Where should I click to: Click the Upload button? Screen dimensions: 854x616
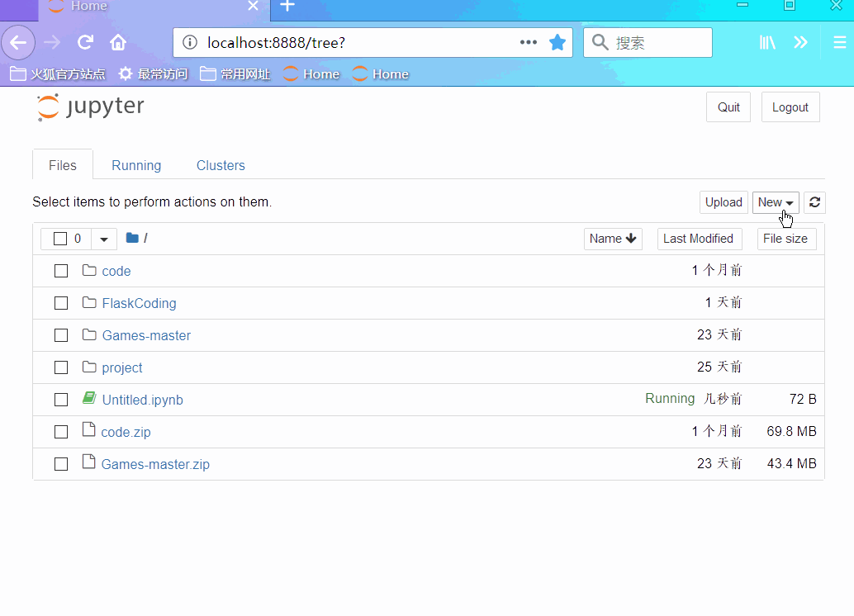(x=724, y=202)
